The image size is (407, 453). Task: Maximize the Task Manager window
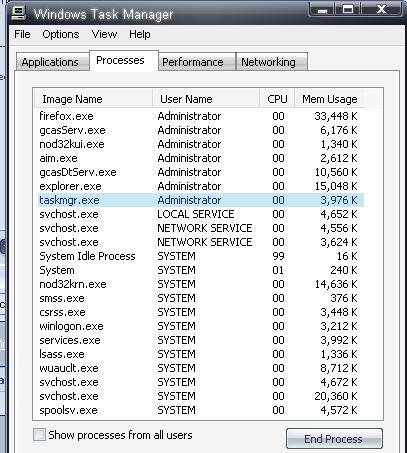point(348,9)
